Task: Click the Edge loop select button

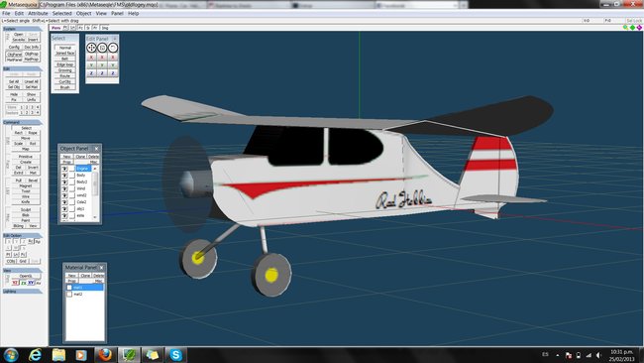Action: (64, 64)
